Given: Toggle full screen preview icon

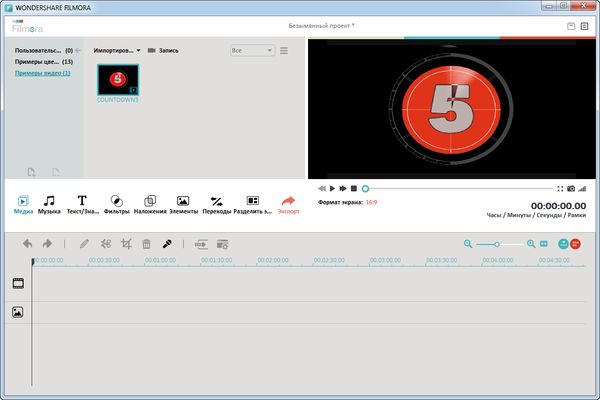Looking at the screenshot, I should click(x=560, y=189).
